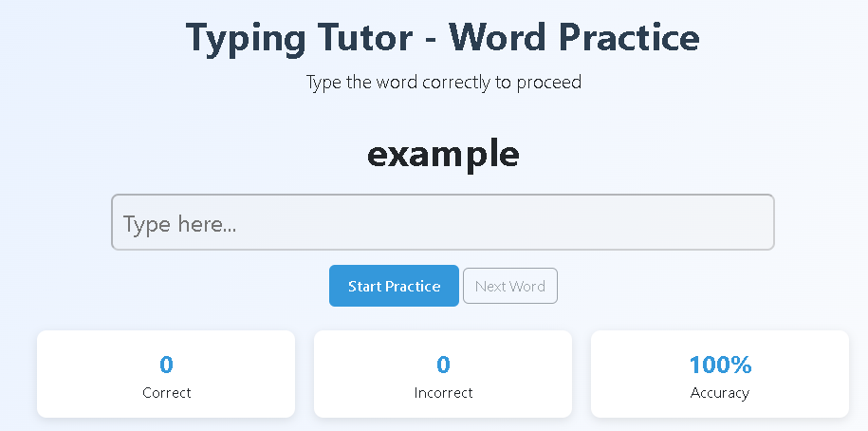Click the target word "example"
This screenshot has width=868, height=431.
(x=443, y=154)
